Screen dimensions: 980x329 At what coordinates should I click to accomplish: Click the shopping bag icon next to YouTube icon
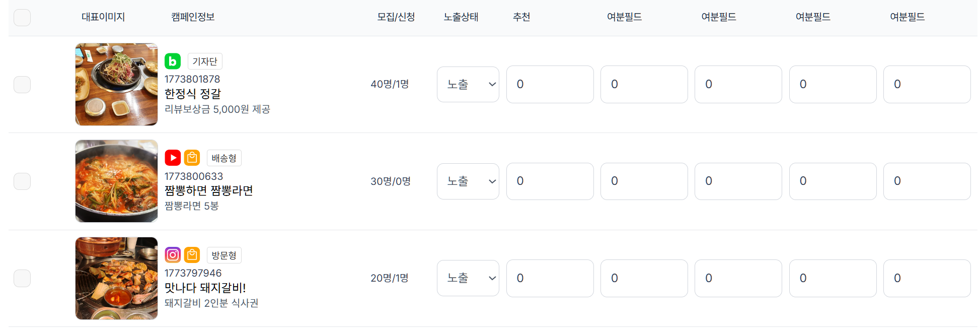192,158
